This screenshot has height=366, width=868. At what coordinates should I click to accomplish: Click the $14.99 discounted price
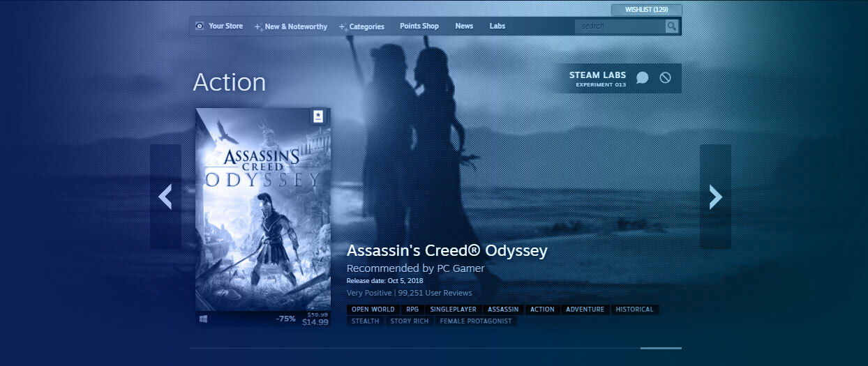click(315, 322)
